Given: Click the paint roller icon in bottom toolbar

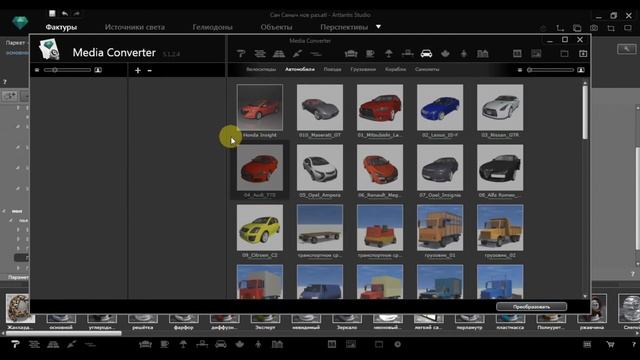Looking at the screenshot, I should [16, 344].
